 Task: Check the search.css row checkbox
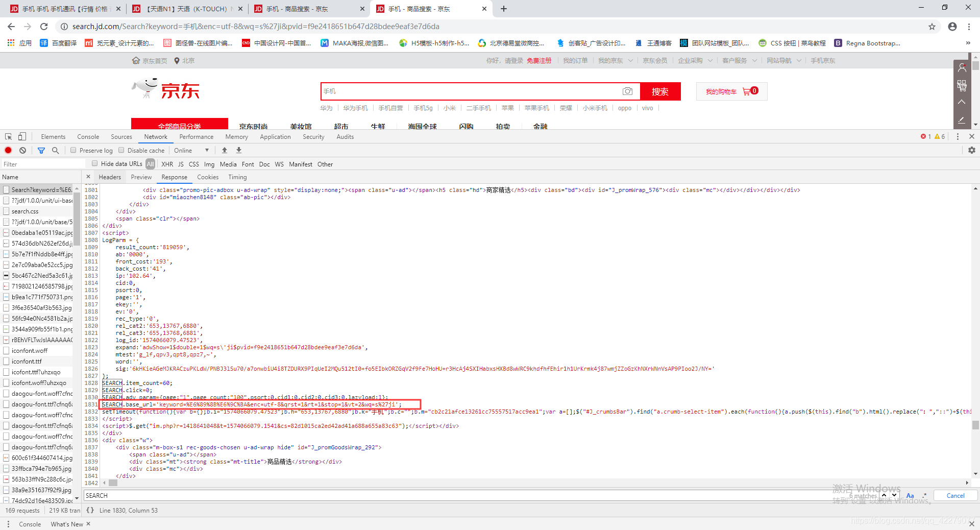click(x=6, y=211)
